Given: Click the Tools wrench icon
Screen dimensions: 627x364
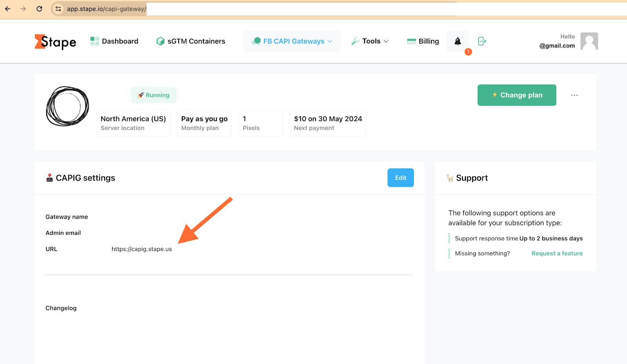Looking at the screenshot, I should pos(355,41).
